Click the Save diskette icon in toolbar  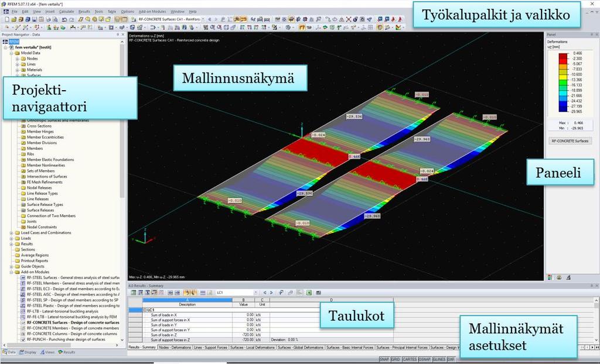click(34, 19)
